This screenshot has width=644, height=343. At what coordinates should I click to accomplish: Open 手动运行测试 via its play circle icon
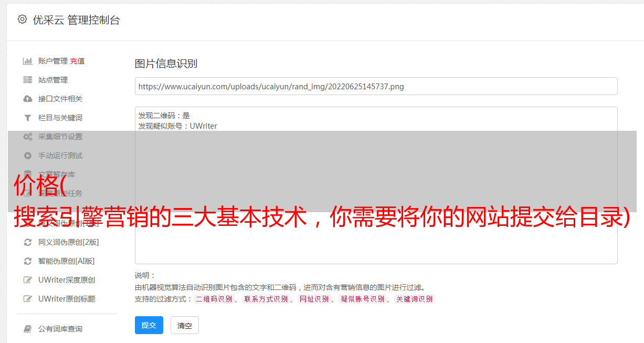pyautogui.click(x=28, y=155)
